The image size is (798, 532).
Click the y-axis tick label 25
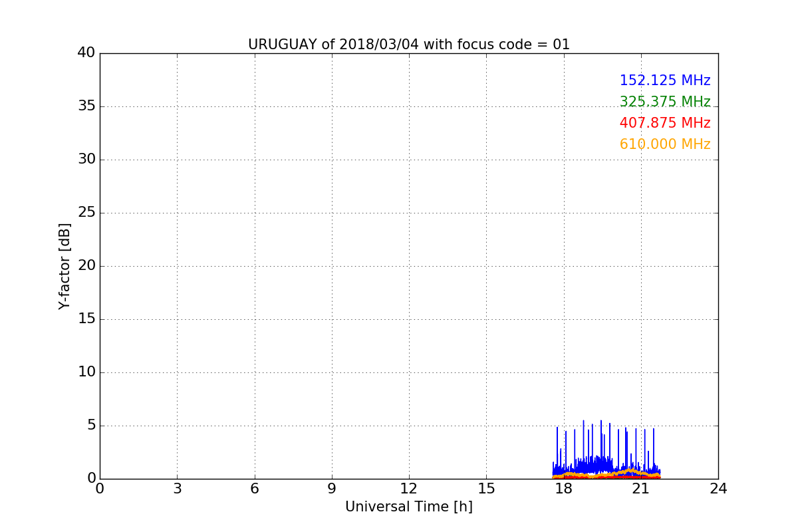(x=86, y=212)
